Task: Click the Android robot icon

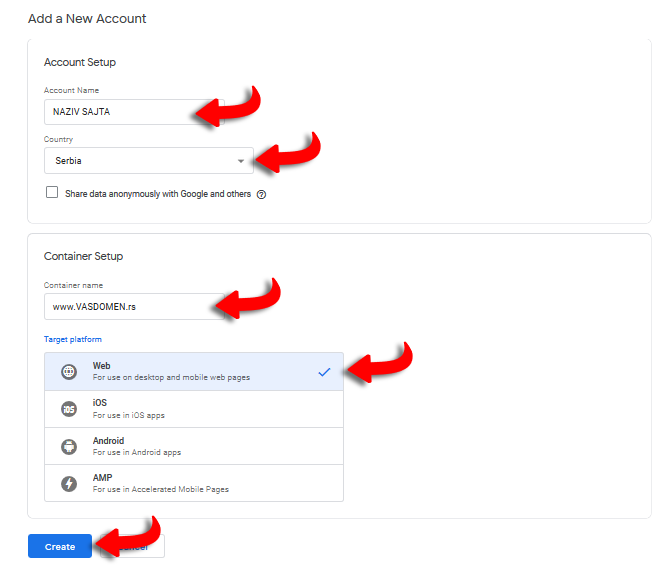Action: 69,446
